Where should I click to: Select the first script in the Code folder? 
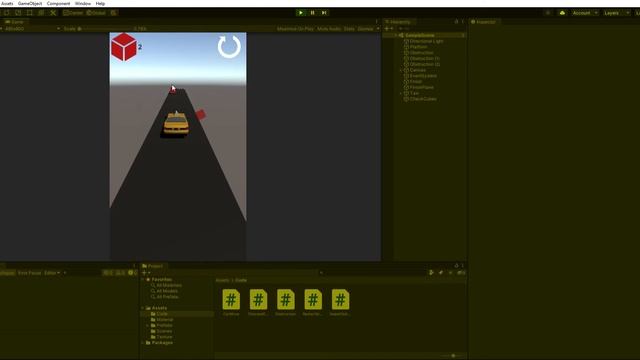click(x=231, y=303)
